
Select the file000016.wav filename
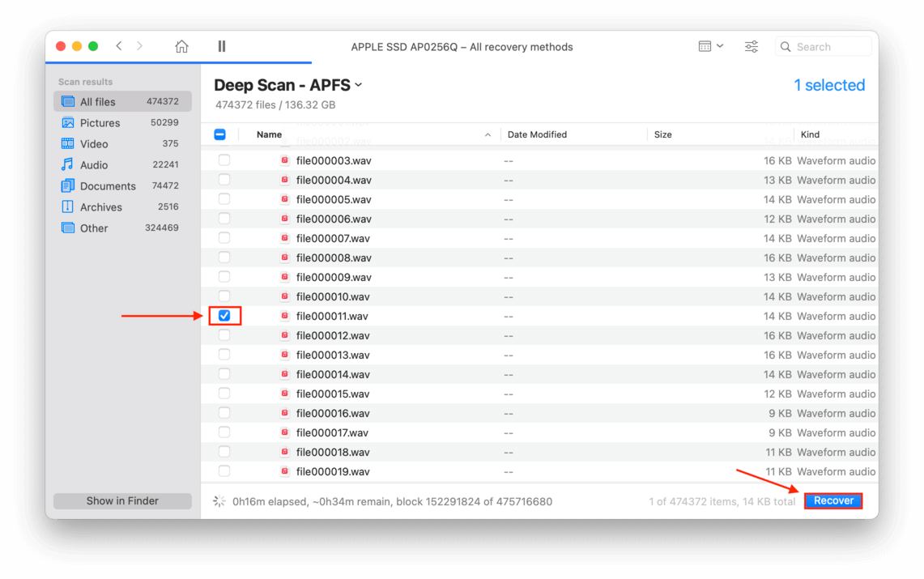pos(333,414)
